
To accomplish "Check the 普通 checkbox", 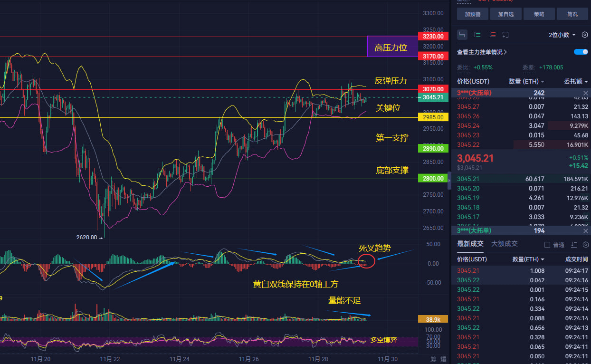I will (x=547, y=245).
